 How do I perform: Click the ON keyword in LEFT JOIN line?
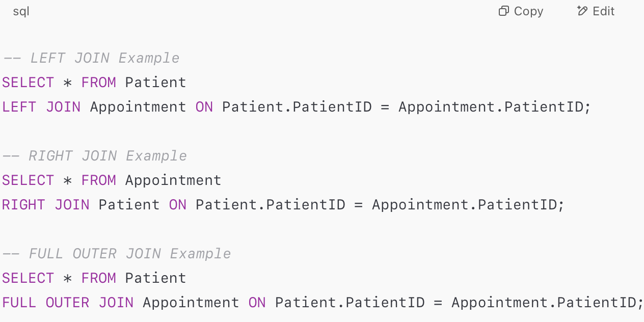204,107
